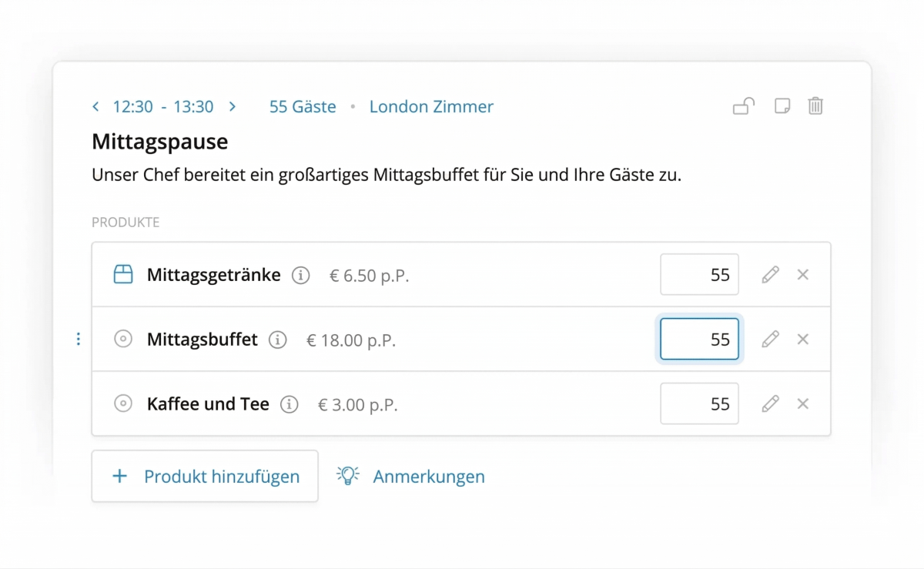Remove Mittagsgetränke with the X
The width and height of the screenshot is (924, 569).
[803, 275]
